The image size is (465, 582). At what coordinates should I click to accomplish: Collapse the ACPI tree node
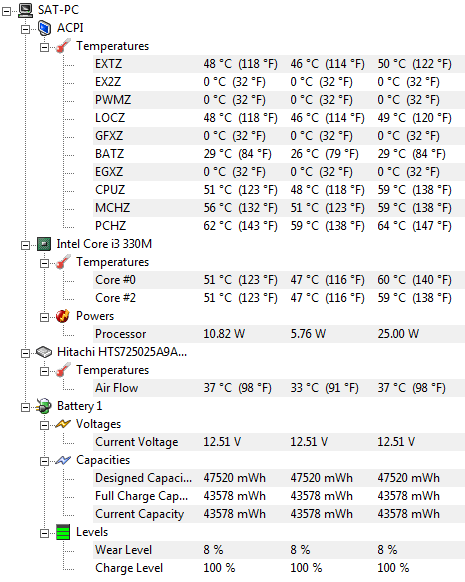click(x=25, y=29)
